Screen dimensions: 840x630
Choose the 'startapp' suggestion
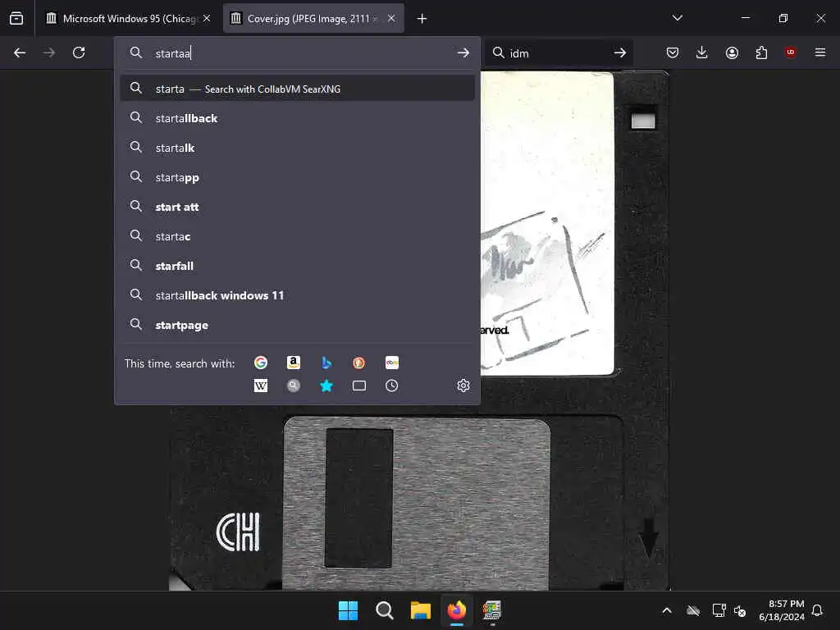coord(297,177)
